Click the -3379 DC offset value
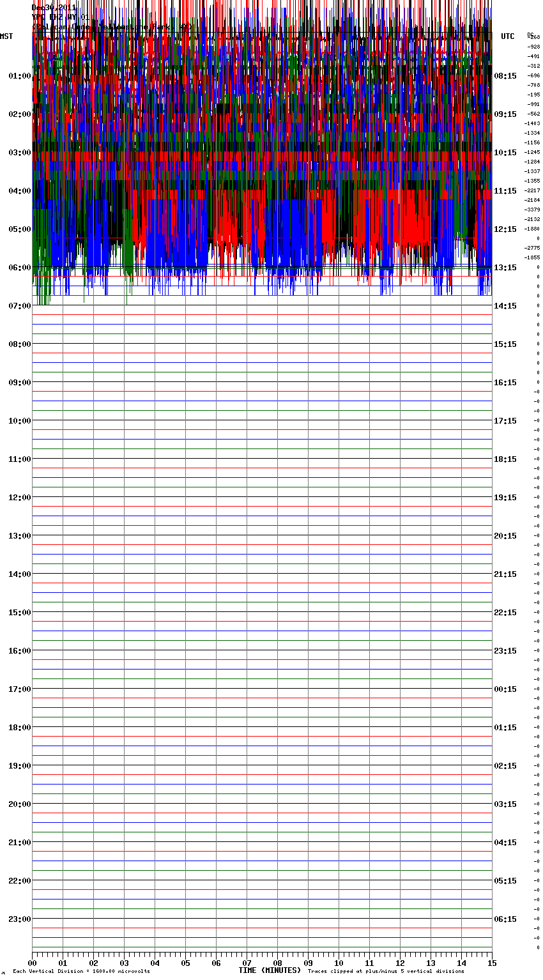The width and height of the screenshot is (543, 980). pyautogui.click(x=532, y=210)
